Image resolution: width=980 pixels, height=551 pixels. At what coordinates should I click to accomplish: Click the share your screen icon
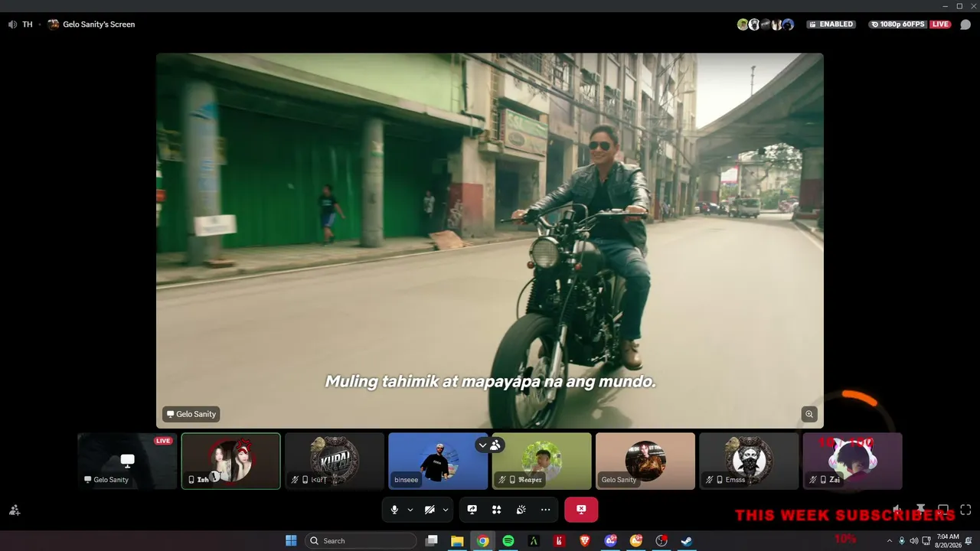pos(472,510)
